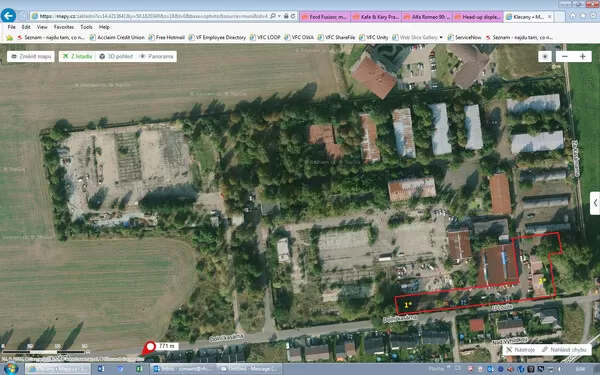
Task: Switch to Outlook Inbox taskbar window
Action: 182,369
